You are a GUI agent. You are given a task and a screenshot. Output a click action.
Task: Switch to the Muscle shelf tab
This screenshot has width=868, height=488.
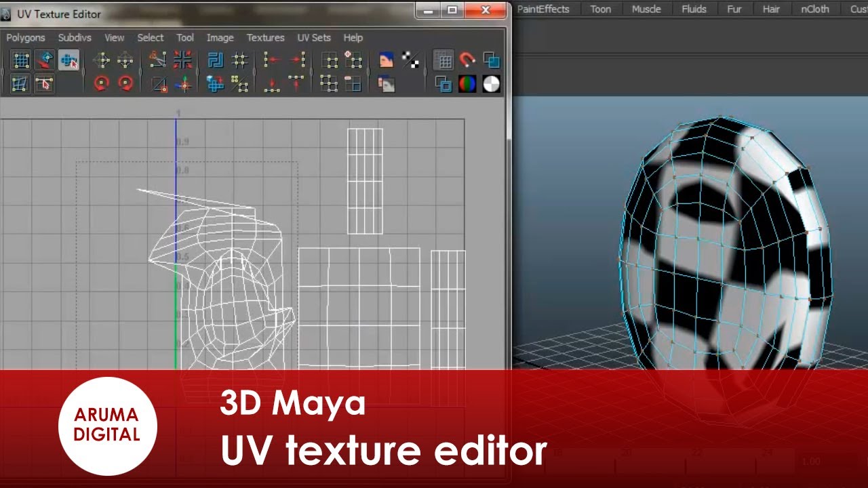pos(646,9)
